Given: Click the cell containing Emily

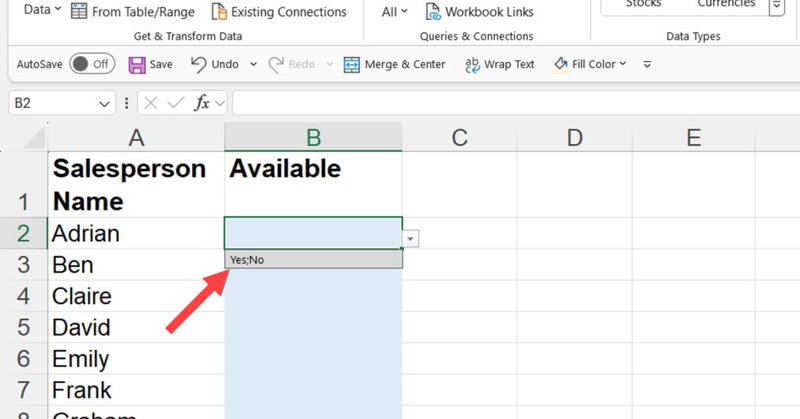Looking at the screenshot, I should pos(136,358).
